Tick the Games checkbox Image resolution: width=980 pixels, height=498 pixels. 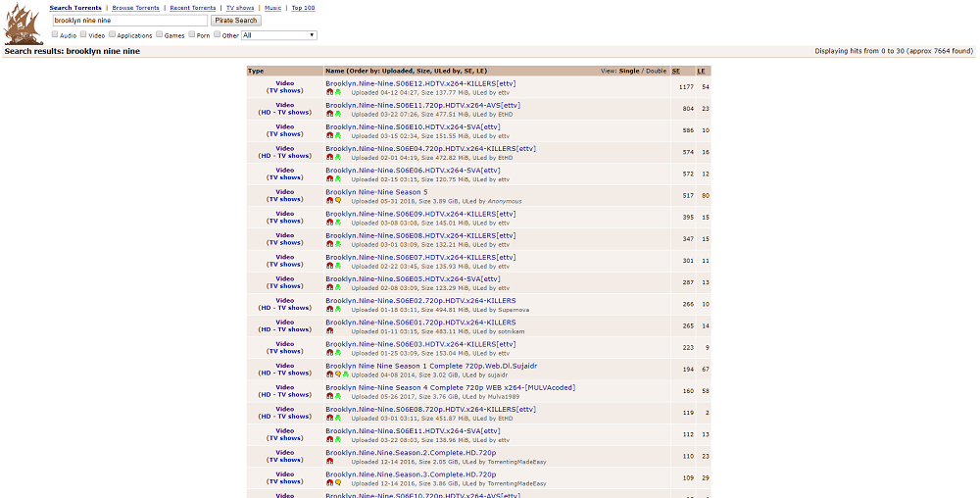[160, 34]
